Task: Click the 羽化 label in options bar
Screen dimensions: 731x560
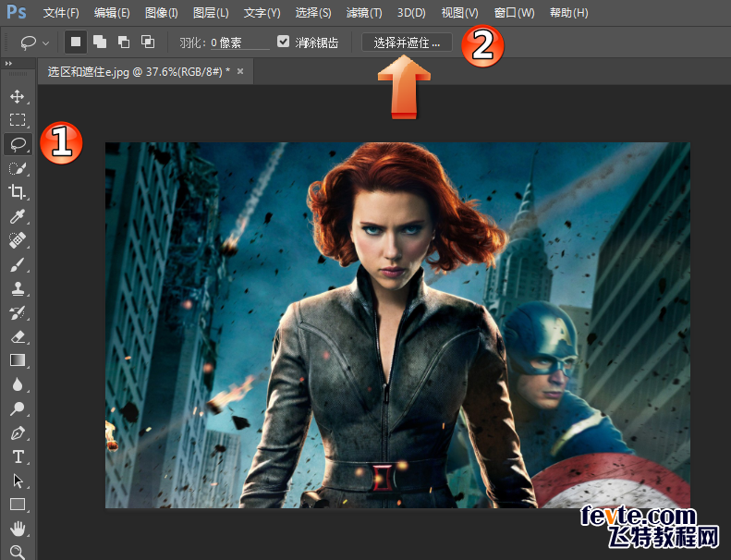Action: pos(192,43)
